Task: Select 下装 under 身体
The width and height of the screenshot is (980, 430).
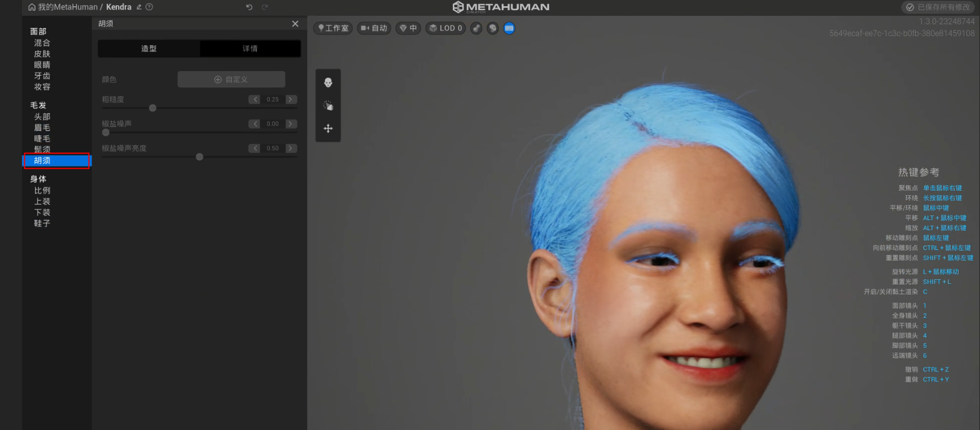Action: [42, 213]
